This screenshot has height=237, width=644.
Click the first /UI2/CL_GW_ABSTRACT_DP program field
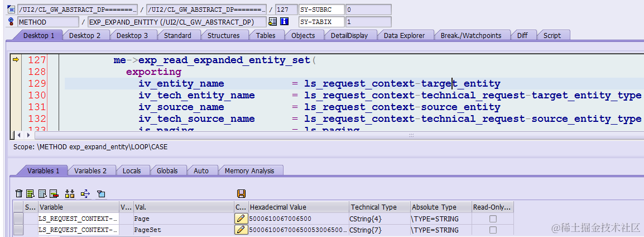point(77,10)
